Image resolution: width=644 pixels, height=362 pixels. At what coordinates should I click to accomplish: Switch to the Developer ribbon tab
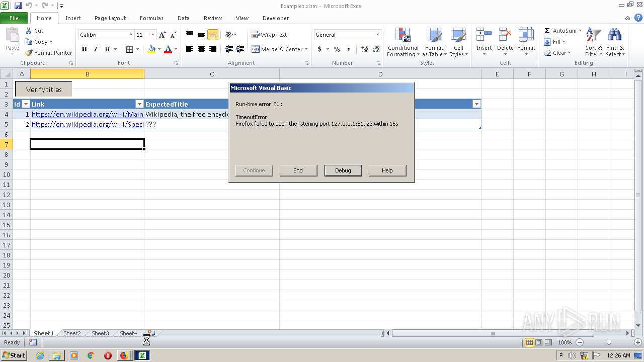coord(276,18)
